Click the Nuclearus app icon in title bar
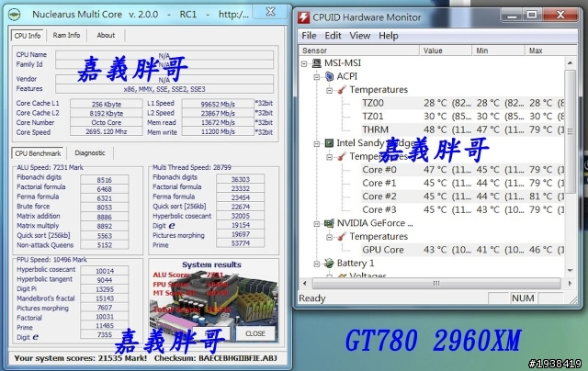 tap(15, 15)
